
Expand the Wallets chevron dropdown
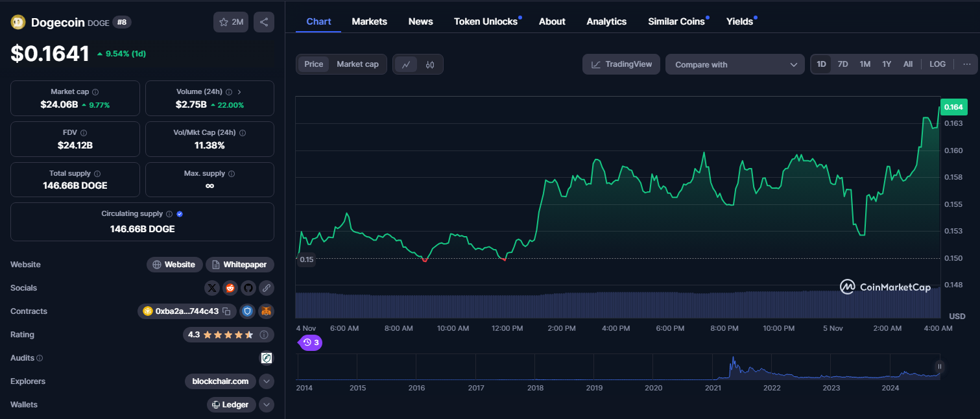point(267,405)
